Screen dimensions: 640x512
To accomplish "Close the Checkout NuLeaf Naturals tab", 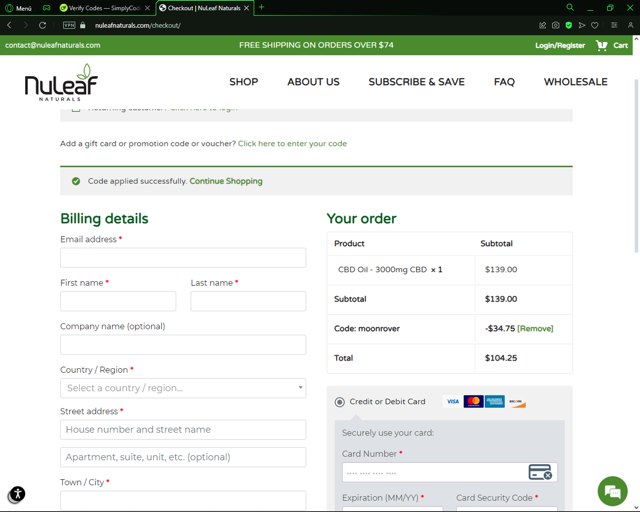I will coord(247,8).
